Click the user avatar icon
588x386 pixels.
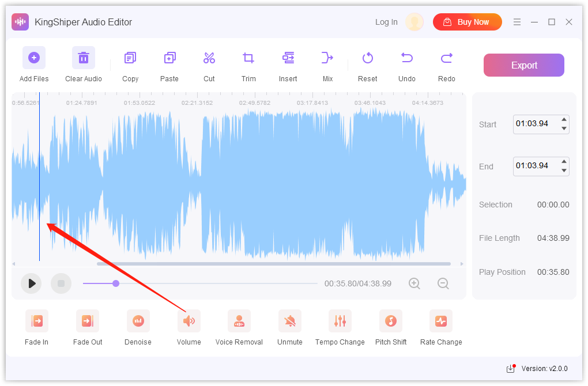(x=414, y=22)
